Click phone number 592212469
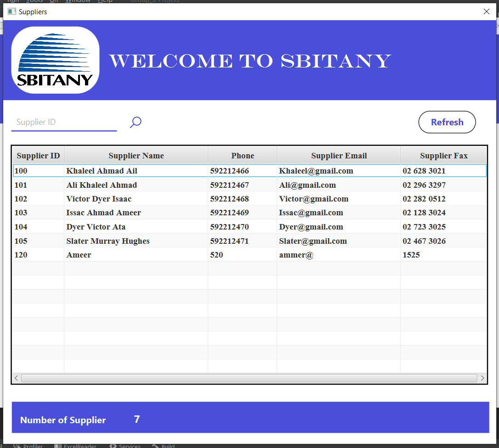499x448 pixels. (229, 213)
